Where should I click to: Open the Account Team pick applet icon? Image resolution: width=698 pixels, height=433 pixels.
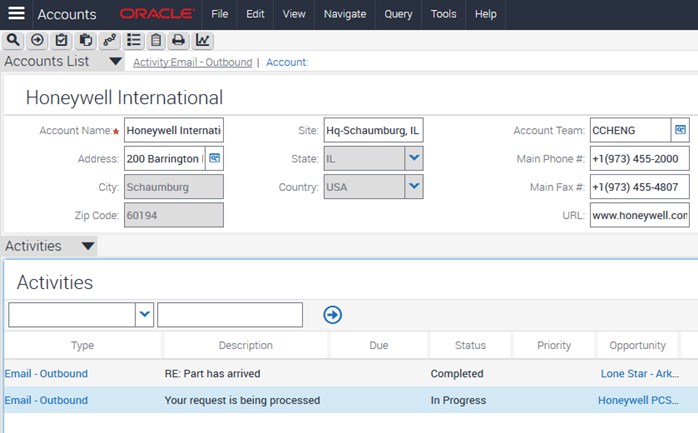(x=680, y=130)
